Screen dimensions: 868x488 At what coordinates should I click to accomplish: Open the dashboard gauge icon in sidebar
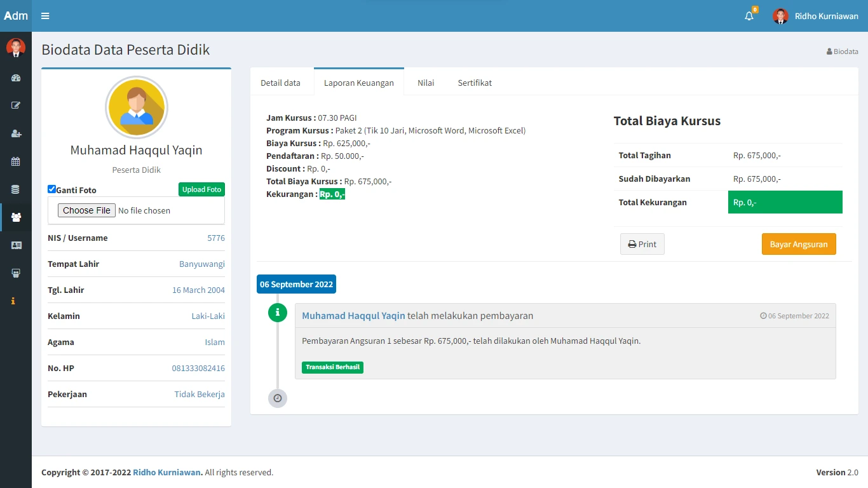16,78
